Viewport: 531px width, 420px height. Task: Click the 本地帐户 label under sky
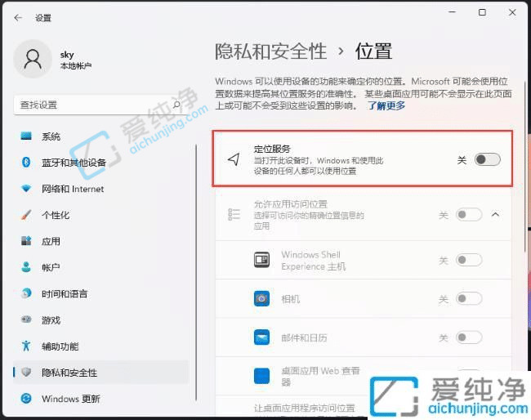pos(76,65)
